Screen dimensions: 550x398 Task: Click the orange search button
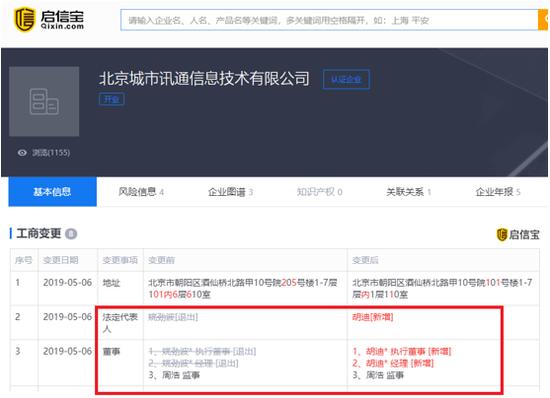543,20
